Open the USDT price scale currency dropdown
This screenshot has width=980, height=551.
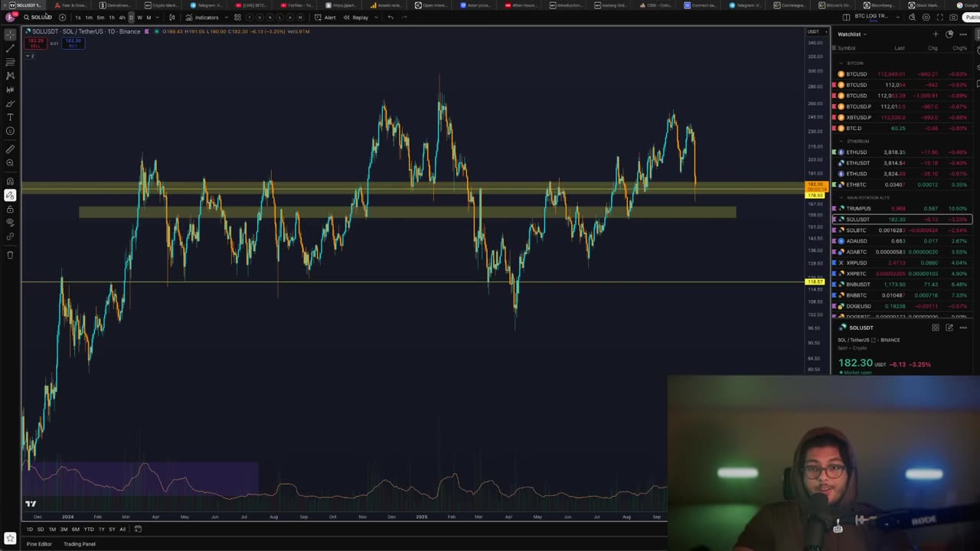[816, 31]
